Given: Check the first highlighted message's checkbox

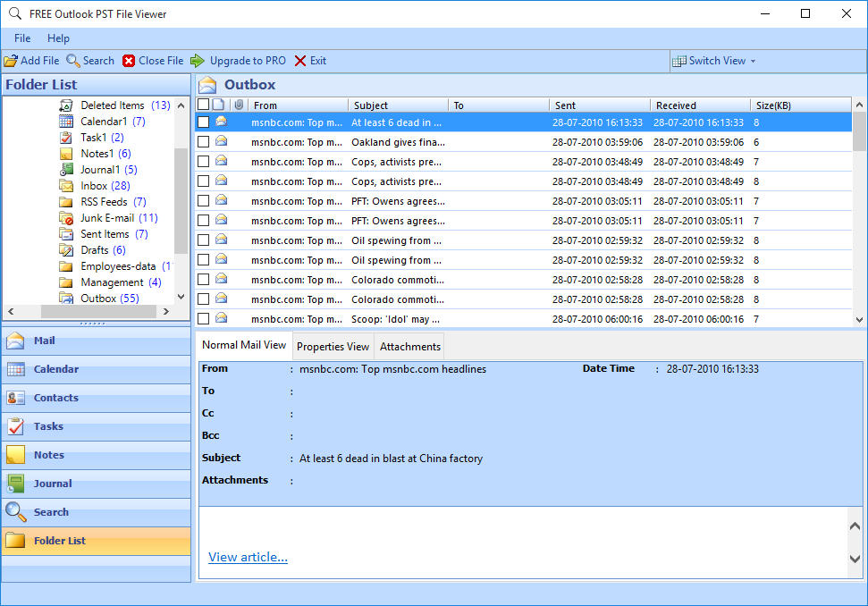Looking at the screenshot, I should tap(203, 122).
